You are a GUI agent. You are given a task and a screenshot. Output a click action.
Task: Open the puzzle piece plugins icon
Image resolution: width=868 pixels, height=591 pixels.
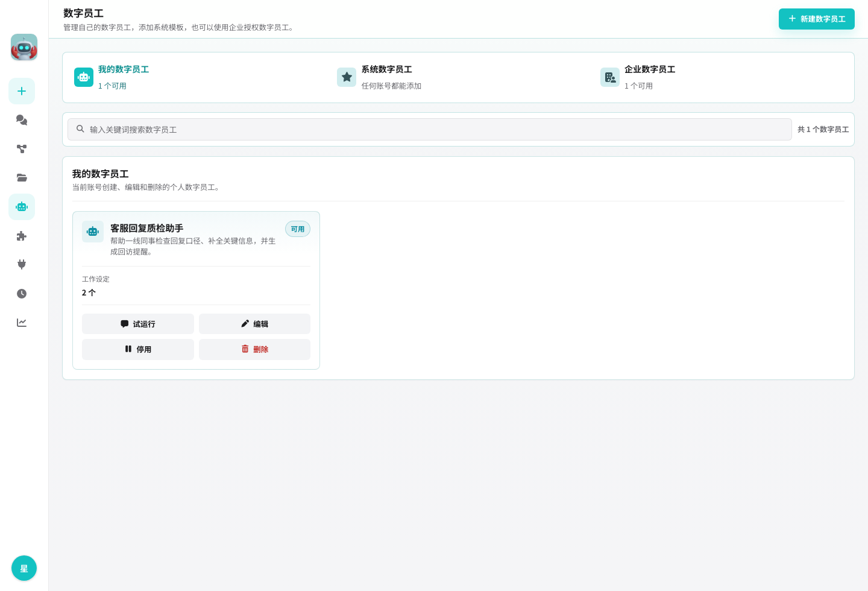22,236
